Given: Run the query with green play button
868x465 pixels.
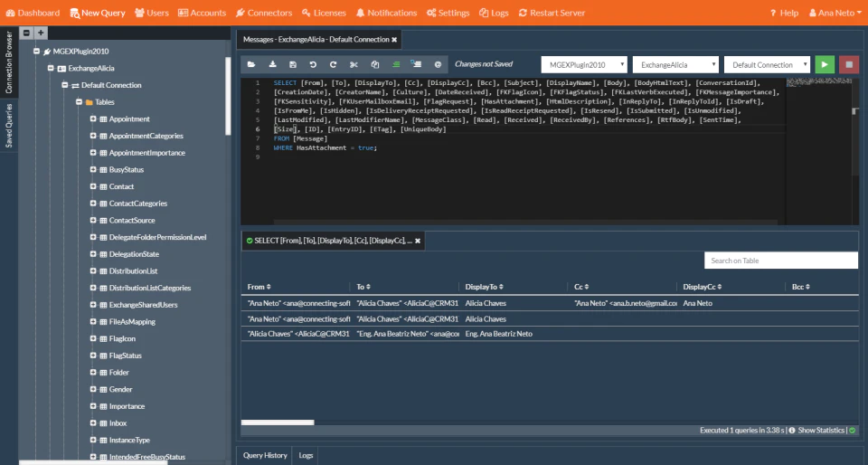Looking at the screenshot, I should pos(824,65).
